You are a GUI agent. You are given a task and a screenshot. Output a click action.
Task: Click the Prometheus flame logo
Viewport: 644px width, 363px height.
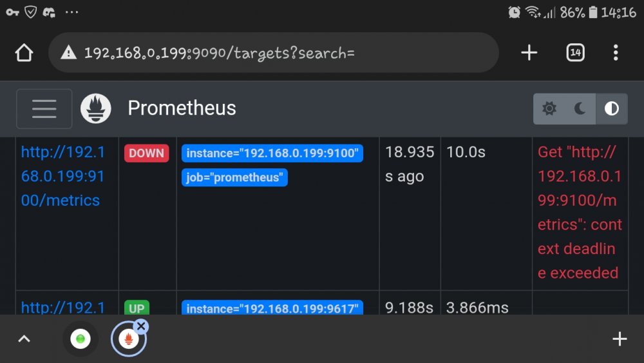pos(96,108)
